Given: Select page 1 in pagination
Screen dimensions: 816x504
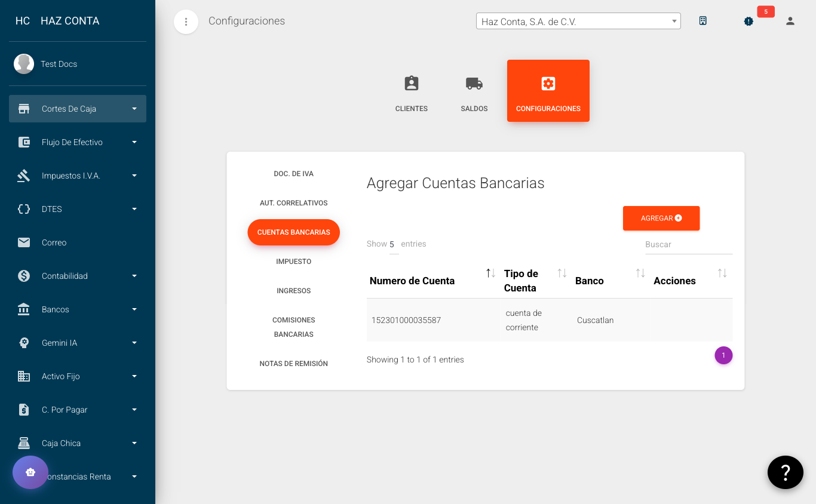Looking at the screenshot, I should click(723, 355).
